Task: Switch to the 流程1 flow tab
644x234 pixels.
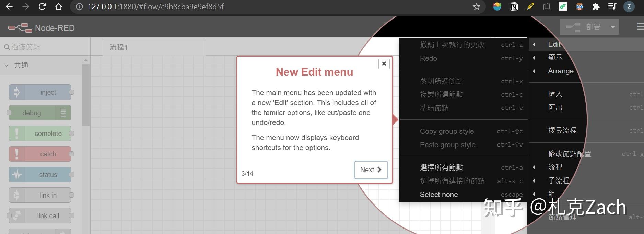Action: [x=154, y=47]
